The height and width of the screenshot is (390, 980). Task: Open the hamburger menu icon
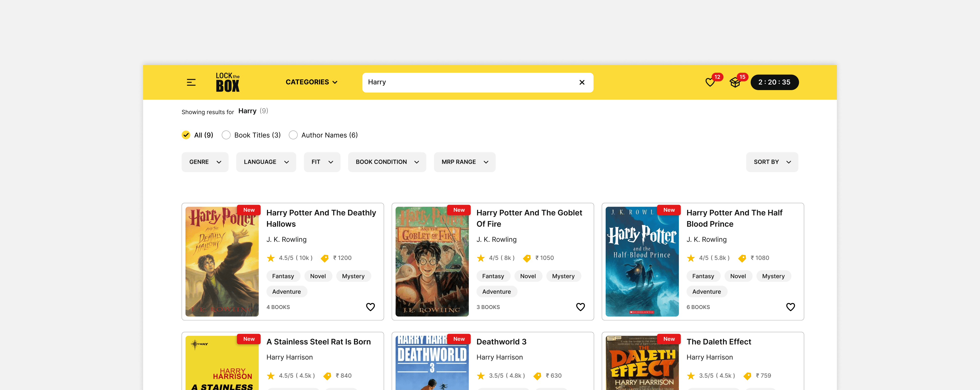point(191,82)
